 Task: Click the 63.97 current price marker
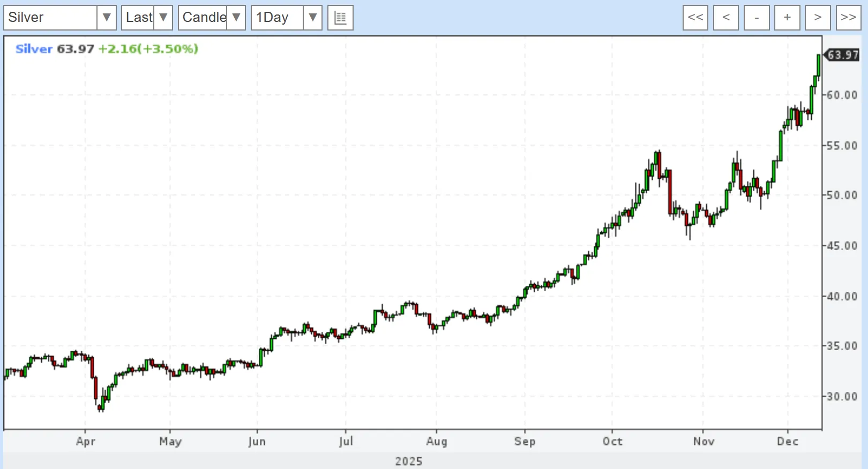click(x=842, y=55)
